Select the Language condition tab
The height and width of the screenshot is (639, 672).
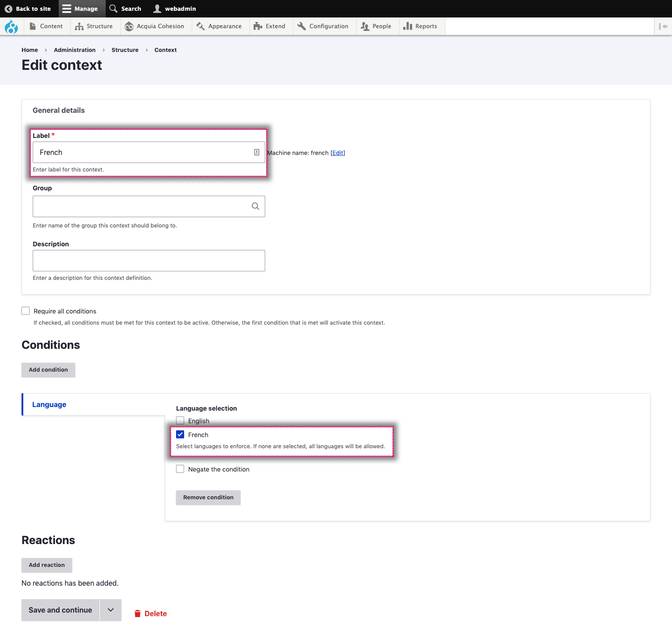click(94, 404)
